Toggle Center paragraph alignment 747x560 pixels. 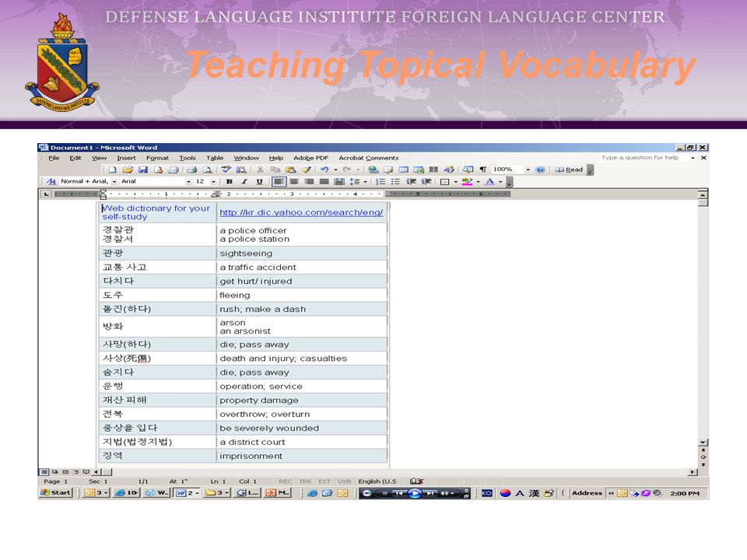click(x=294, y=181)
